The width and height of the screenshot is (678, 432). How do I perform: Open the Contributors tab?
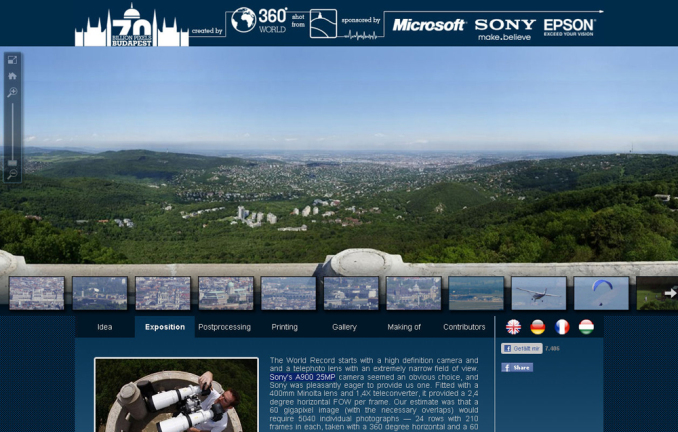464,327
